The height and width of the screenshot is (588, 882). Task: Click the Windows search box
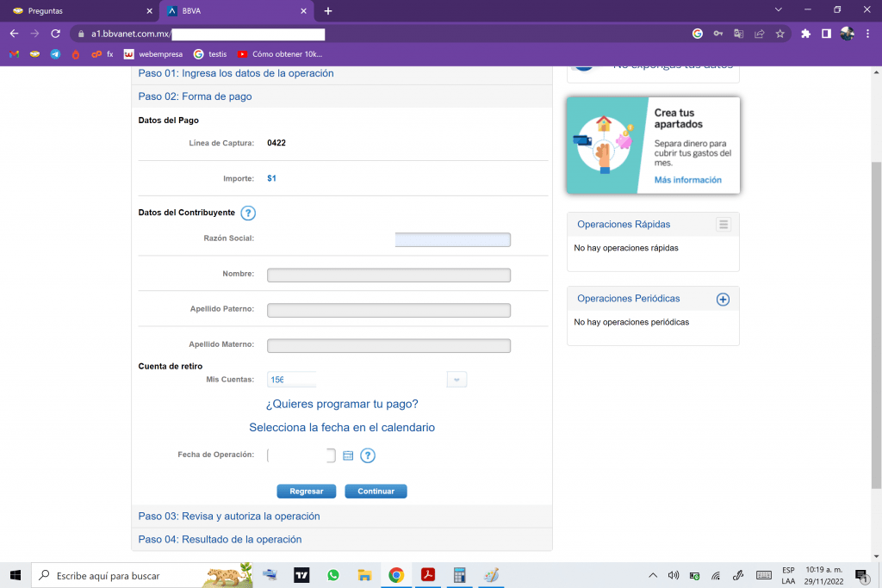tap(142, 575)
